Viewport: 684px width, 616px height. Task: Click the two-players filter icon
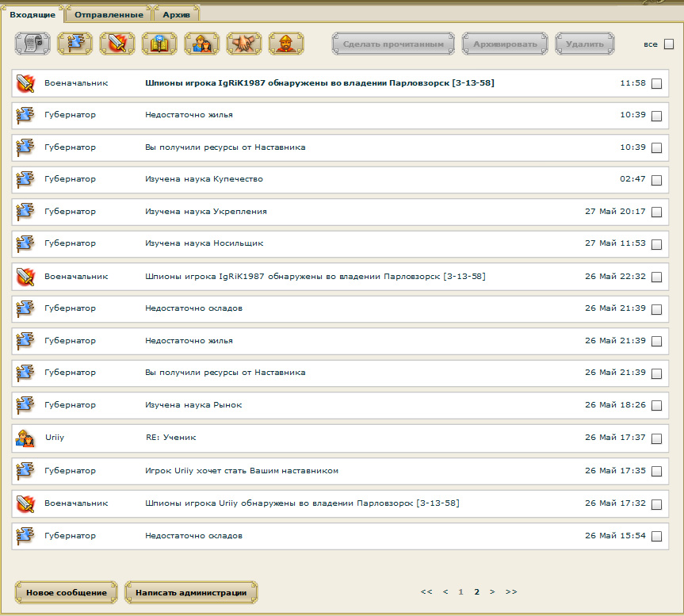pyautogui.click(x=201, y=44)
